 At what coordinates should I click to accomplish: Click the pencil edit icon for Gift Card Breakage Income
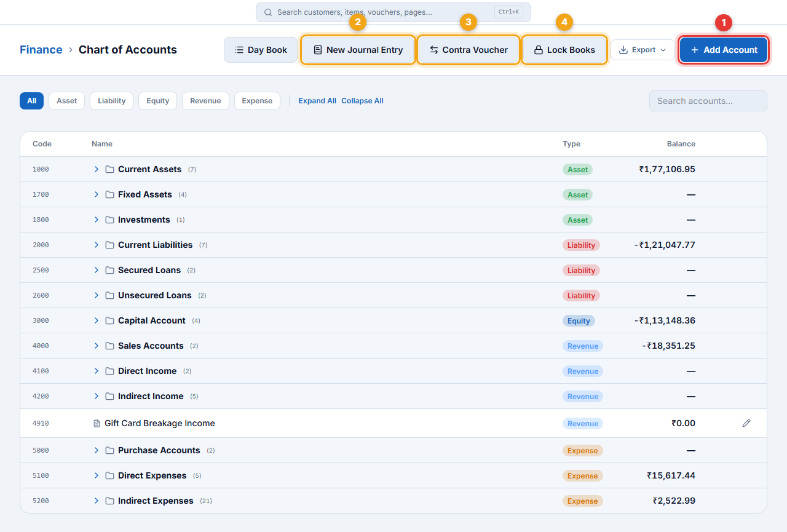coord(746,423)
